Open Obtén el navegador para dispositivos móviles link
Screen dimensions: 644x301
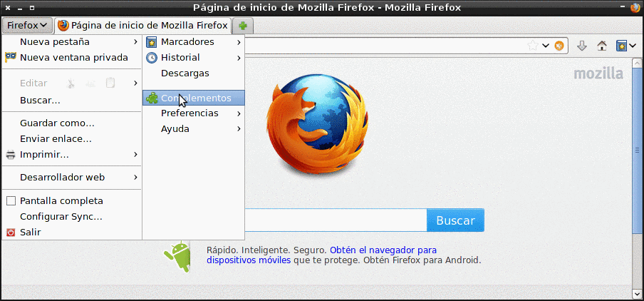[321, 255]
